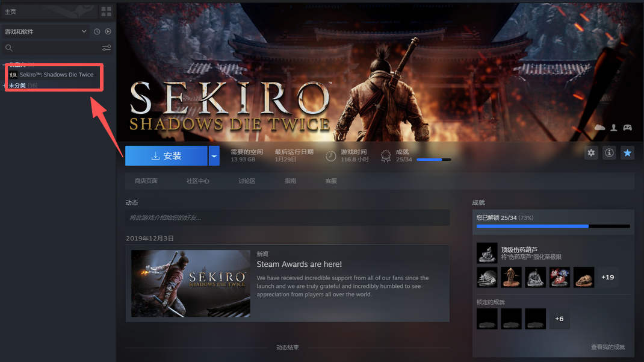Click the achievements progress bar under 您已解锁
Screen dimensions: 644x362
pos(553,226)
